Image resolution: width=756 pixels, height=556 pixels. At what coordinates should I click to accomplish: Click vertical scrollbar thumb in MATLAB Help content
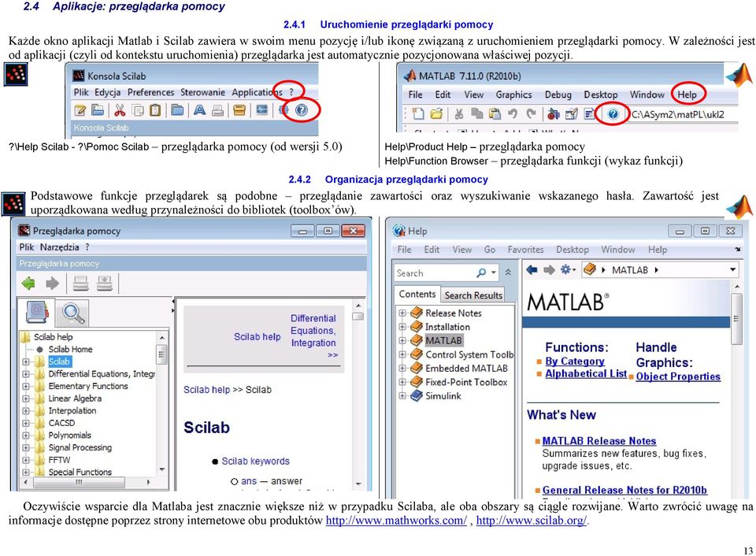pos(736,318)
